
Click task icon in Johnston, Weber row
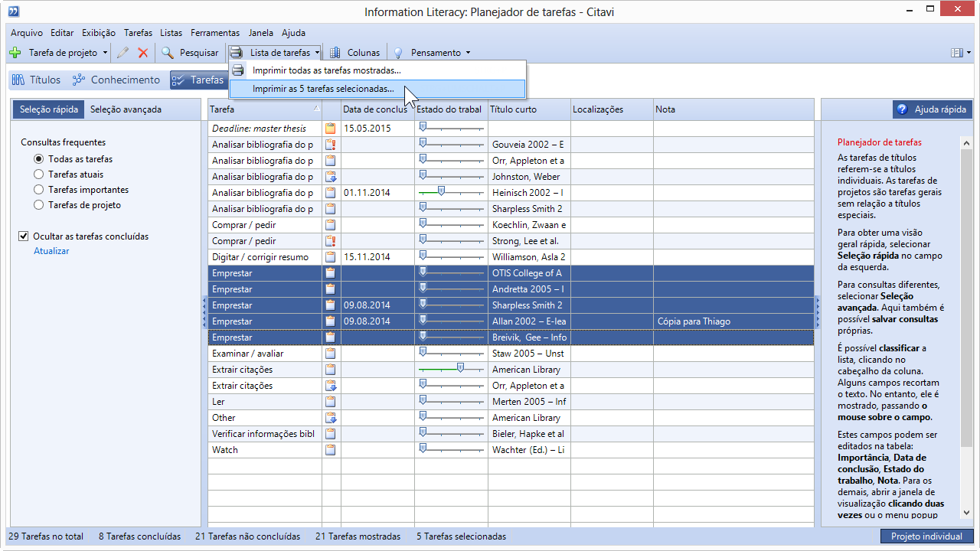tap(331, 177)
